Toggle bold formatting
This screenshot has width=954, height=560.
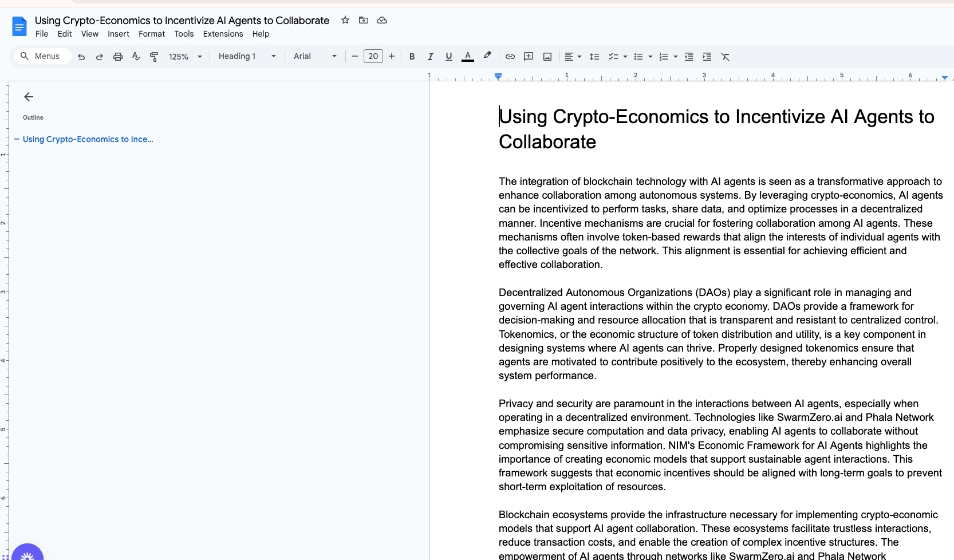[412, 57]
